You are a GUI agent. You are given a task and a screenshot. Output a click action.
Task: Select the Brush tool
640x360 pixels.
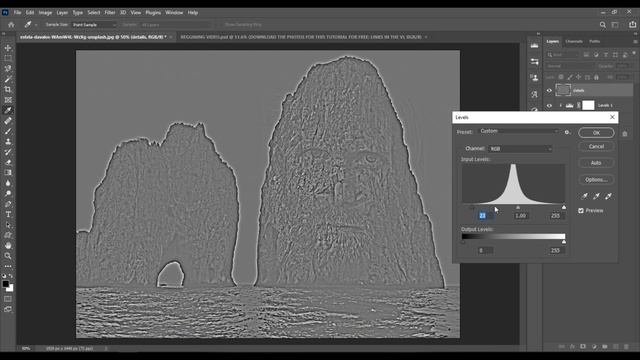pos(8,131)
